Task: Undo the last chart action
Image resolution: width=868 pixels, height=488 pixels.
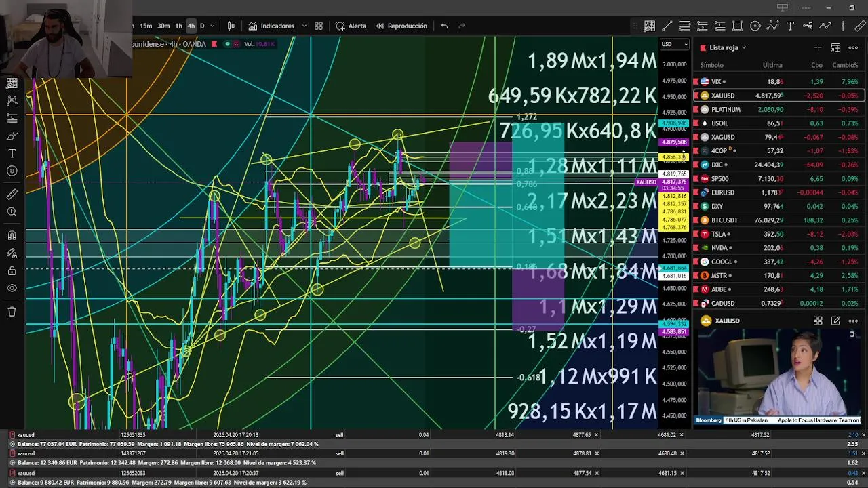Action: 444,26
